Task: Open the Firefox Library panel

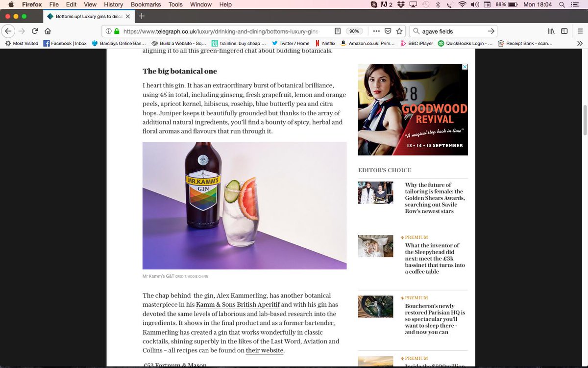Action: (x=551, y=30)
